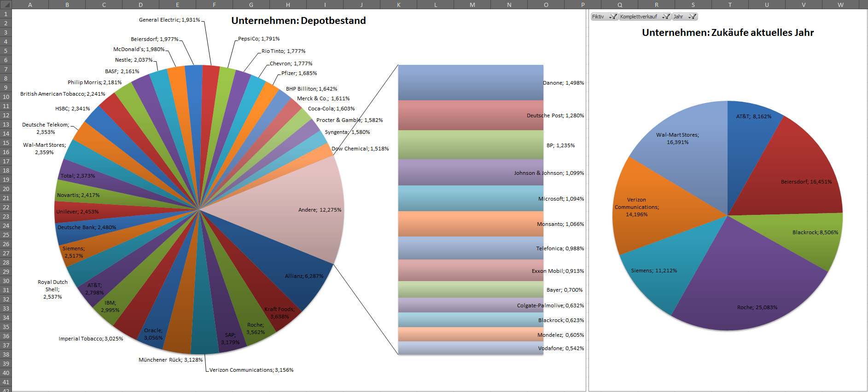Click the 'Münchener Rück; 3,128%' label
The width and height of the screenshot is (868, 392).
[x=171, y=360]
